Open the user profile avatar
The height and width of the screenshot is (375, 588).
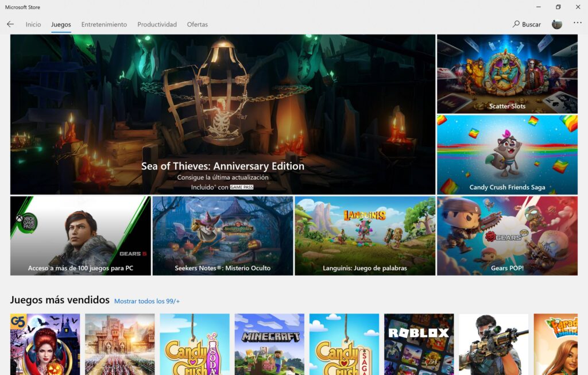tap(556, 24)
